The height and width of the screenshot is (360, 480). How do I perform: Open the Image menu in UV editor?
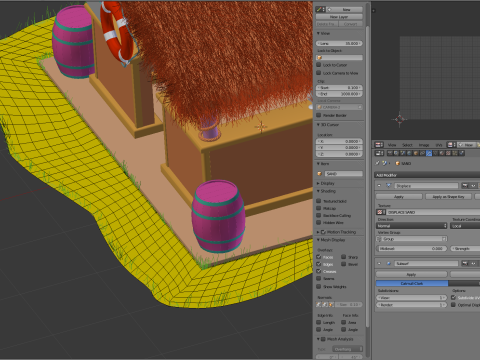[x=424, y=145]
